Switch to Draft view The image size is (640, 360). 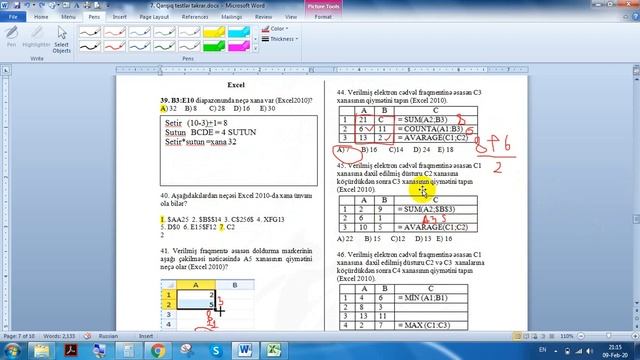click(552, 336)
